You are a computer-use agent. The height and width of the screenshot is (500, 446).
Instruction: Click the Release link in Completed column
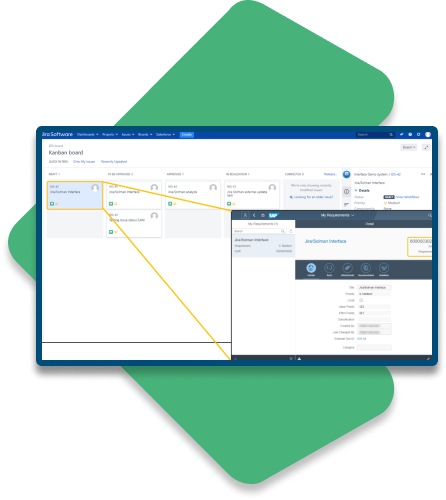tap(330, 174)
